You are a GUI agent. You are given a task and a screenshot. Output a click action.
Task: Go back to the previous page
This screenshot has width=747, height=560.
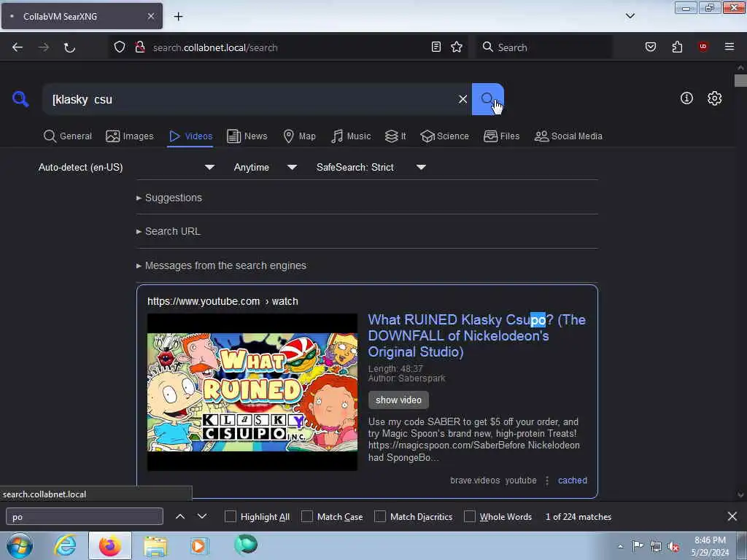18,47
